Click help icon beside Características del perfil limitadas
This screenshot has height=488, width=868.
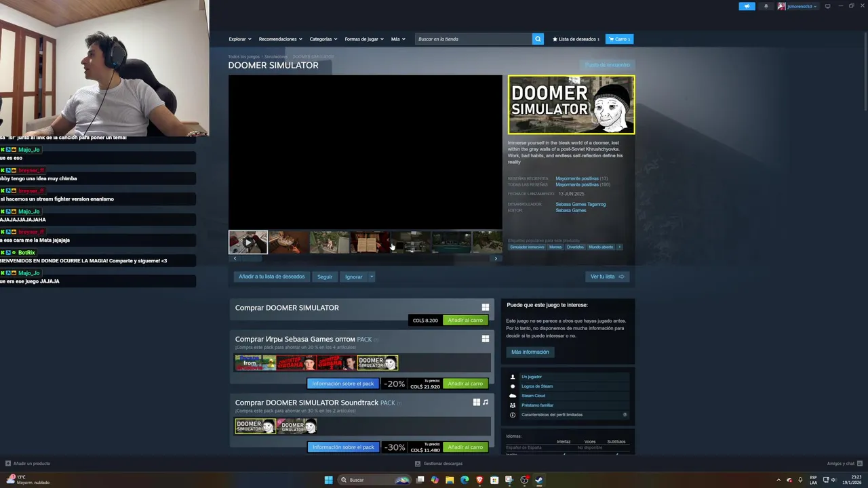(625, 415)
